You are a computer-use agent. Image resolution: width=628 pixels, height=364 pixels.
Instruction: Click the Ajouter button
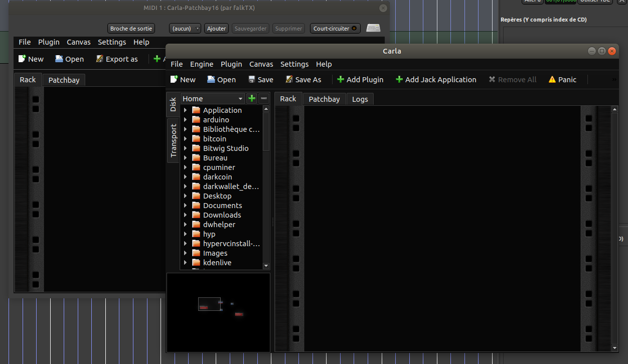[x=217, y=29]
